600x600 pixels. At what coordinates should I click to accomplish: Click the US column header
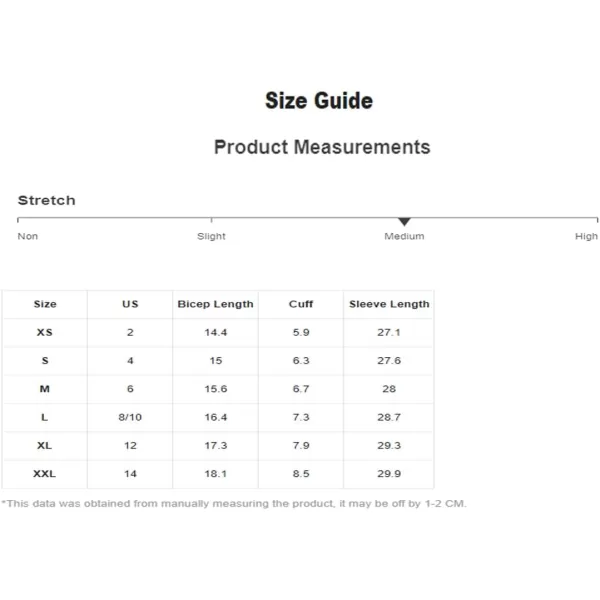pos(130,304)
